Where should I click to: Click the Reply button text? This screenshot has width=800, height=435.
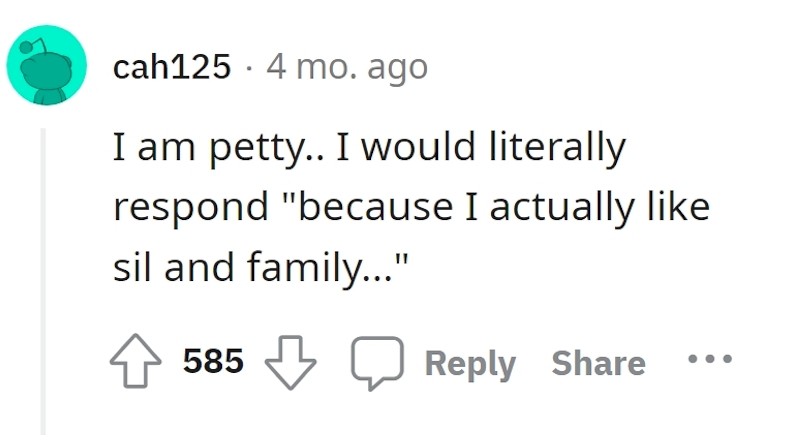tap(470, 364)
